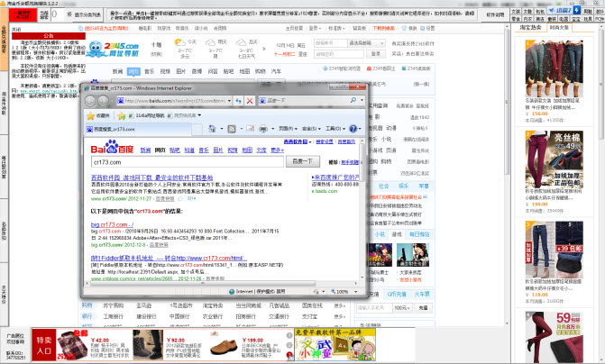Screen dimensions: 605x364
Task: Open the 西西软件园 user dropdown on Baidu page
Action: pyautogui.click(x=298, y=141)
